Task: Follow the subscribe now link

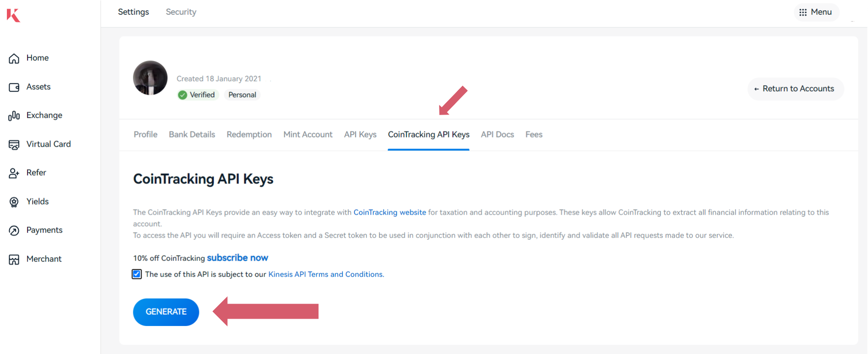Action: pos(237,258)
